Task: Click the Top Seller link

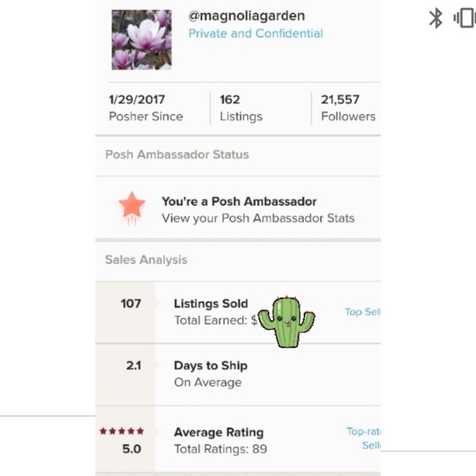Action: tap(363, 312)
